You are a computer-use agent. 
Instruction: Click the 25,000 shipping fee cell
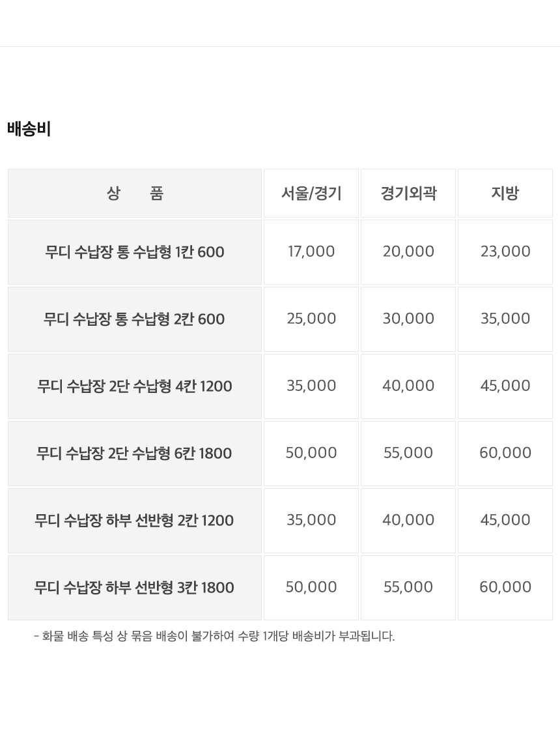pyautogui.click(x=311, y=319)
